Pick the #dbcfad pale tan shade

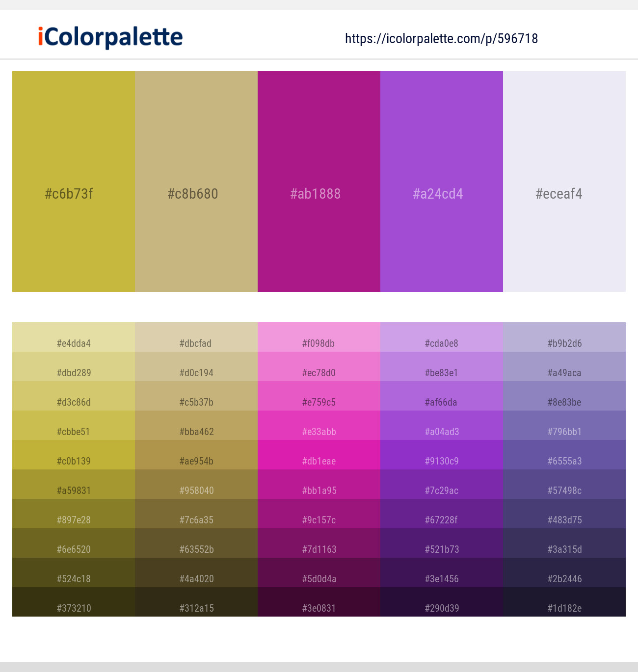[196, 337]
